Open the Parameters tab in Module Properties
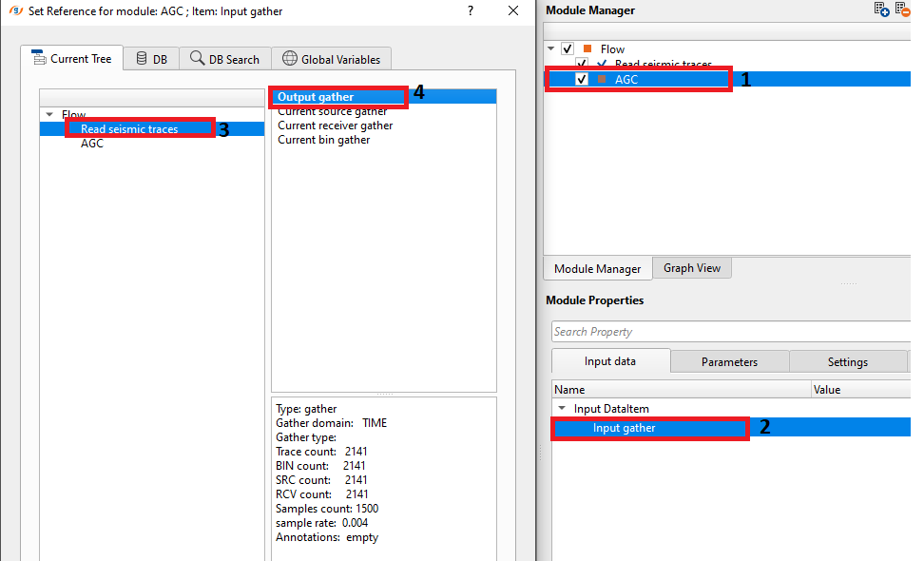924x561 pixels. pyautogui.click(x=729, y=361)
